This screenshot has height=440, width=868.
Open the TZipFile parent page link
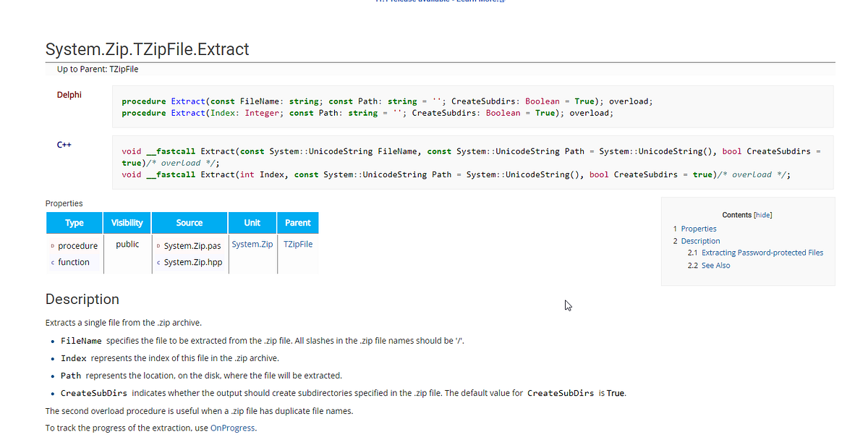click(122, 69)
